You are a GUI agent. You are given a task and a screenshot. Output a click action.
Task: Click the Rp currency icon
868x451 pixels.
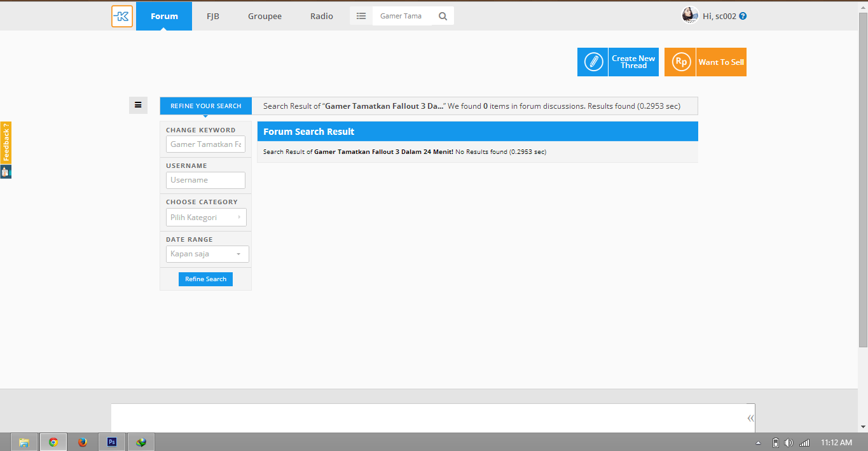coord(680,62)
